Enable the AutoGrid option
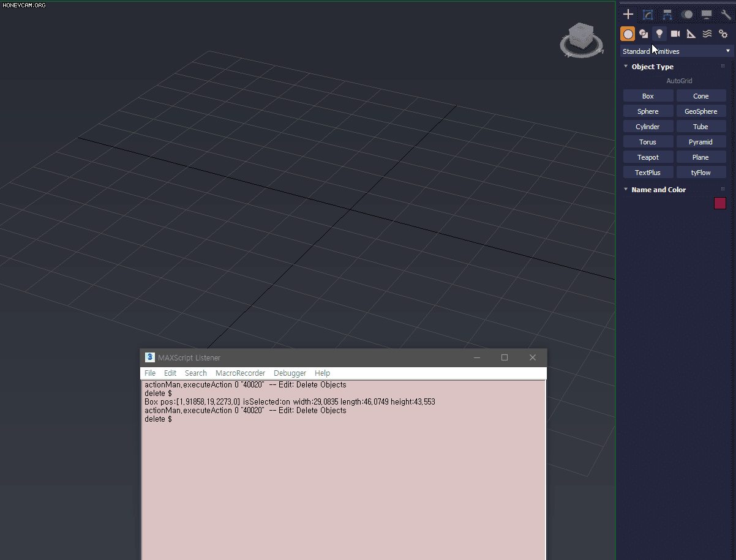The height and width of the screenshot is (560, 736). pos(678,80)
